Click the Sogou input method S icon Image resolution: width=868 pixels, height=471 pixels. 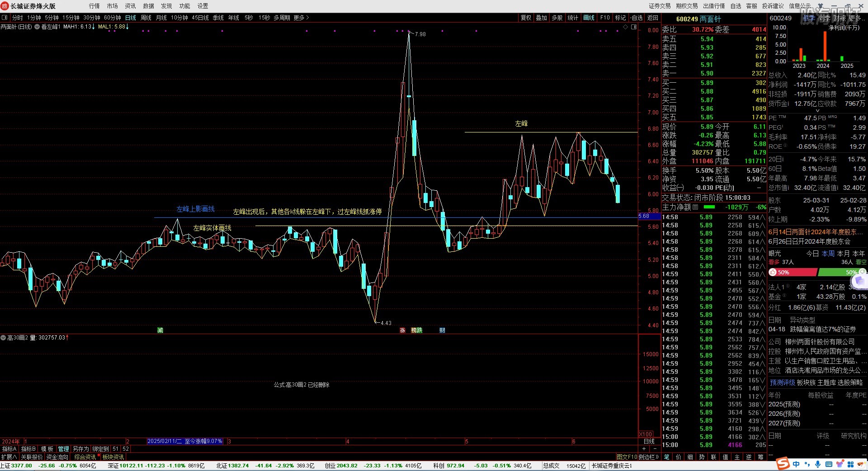783,464
